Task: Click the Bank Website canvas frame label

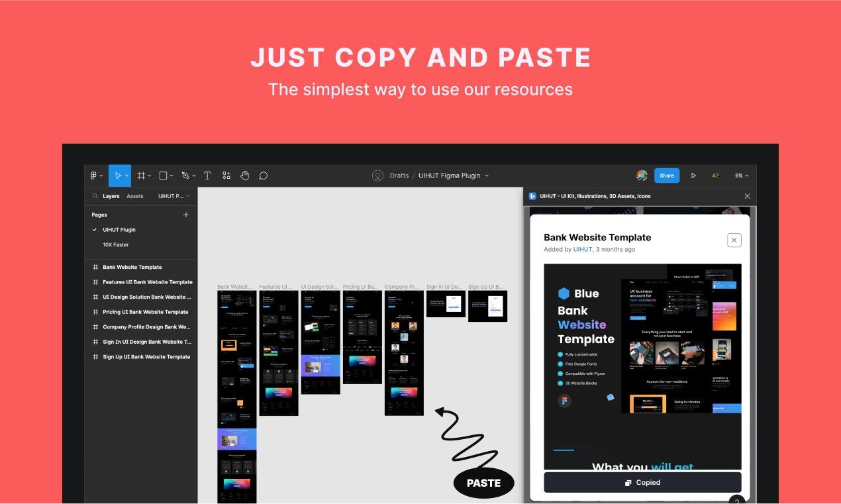Action: [x=234, y=287]
